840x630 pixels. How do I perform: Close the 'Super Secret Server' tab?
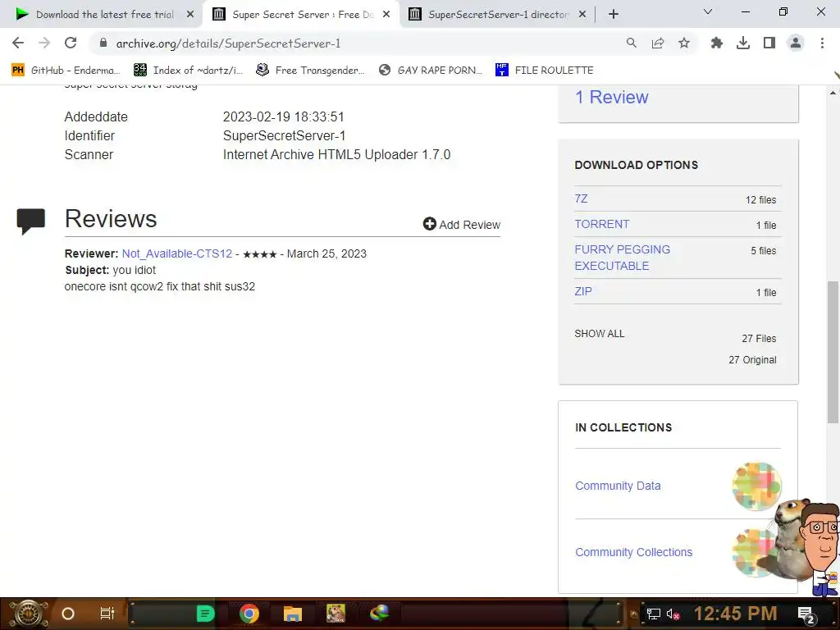pyautogui.click(x=386, y=15)
